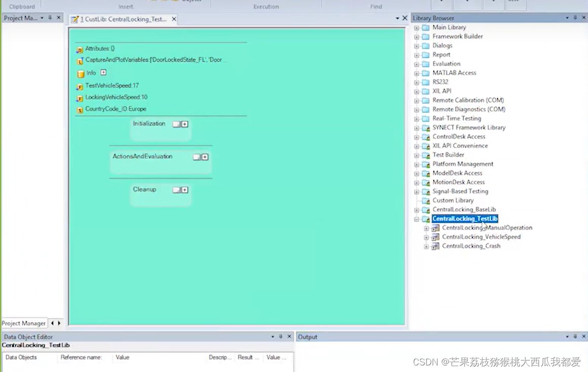
Task: Open the Output panel dropdown
Action: point(567,337)
